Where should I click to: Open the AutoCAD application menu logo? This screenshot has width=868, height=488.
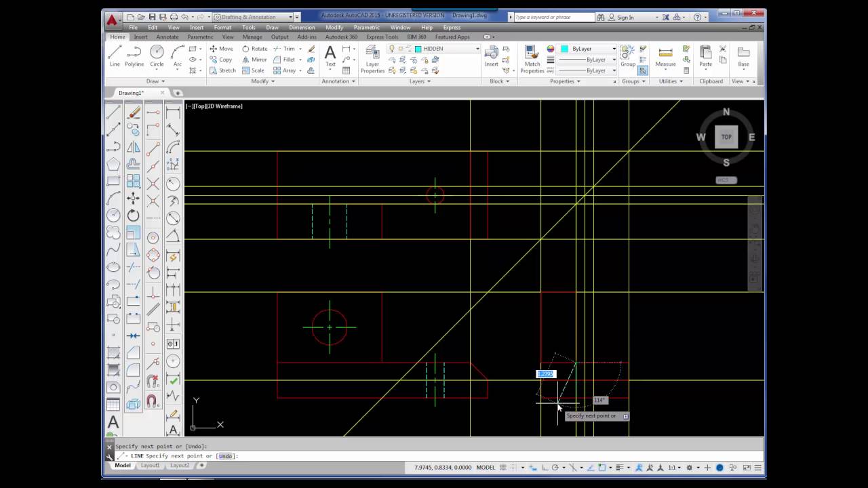112,20
